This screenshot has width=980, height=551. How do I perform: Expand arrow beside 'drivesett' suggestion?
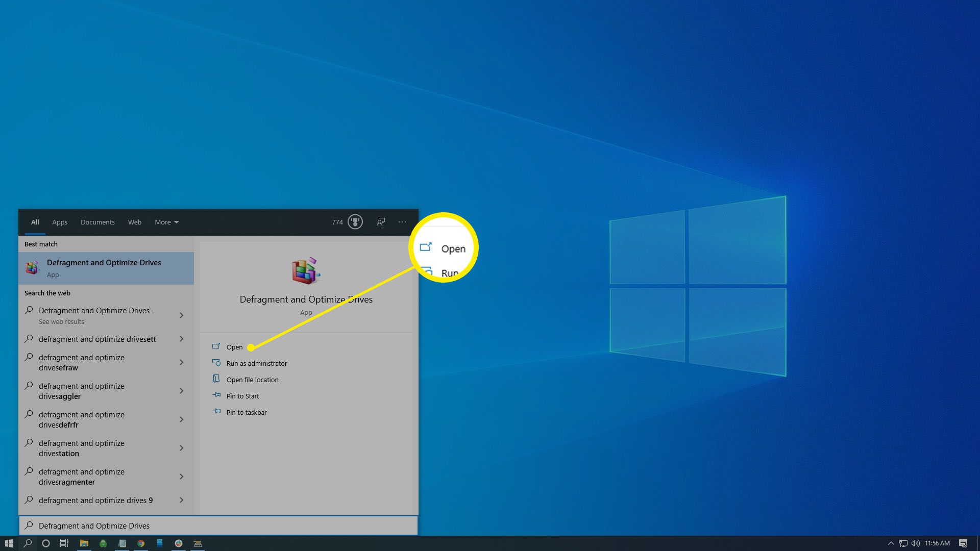[x=181, y=339]
